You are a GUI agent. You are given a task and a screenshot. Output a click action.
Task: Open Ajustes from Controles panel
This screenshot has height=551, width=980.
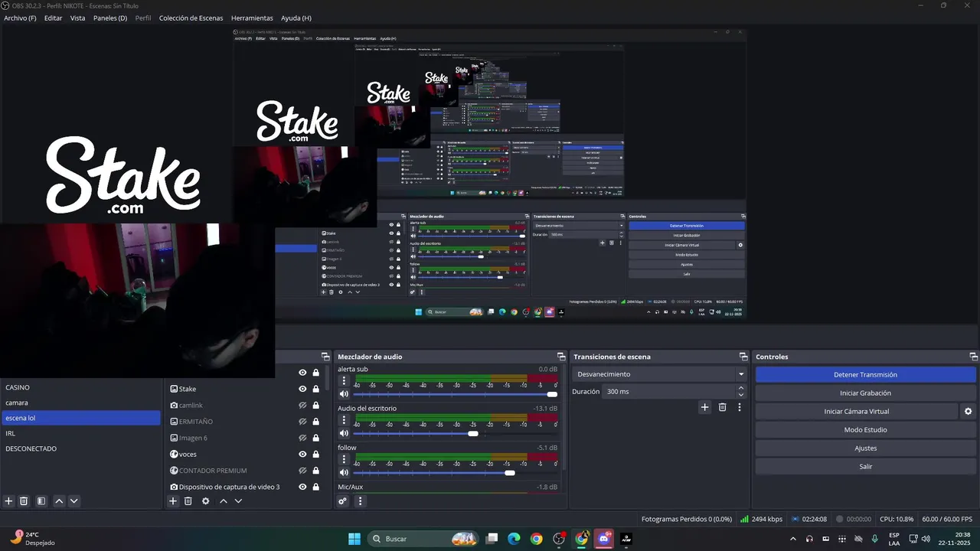(865, 448)
